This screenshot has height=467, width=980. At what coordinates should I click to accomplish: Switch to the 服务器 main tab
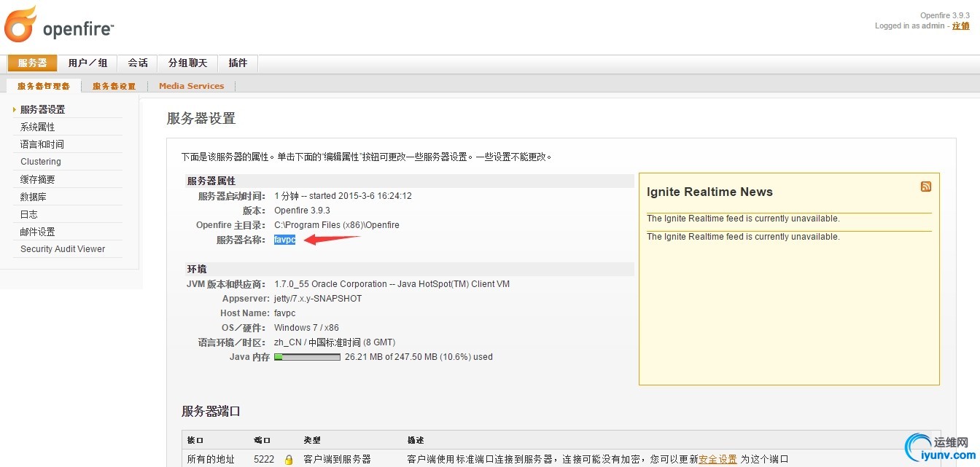click(32, 63)
